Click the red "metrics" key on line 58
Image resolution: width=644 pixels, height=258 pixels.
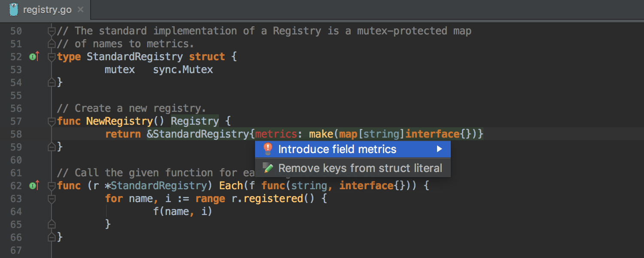coord(276,134)
